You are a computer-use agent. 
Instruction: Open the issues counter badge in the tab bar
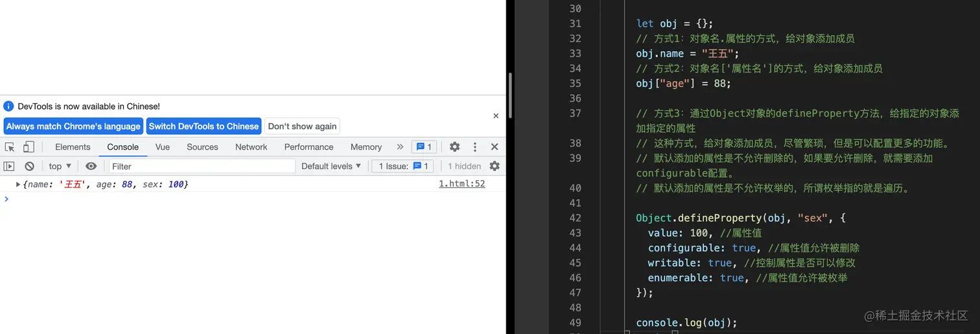424,147
